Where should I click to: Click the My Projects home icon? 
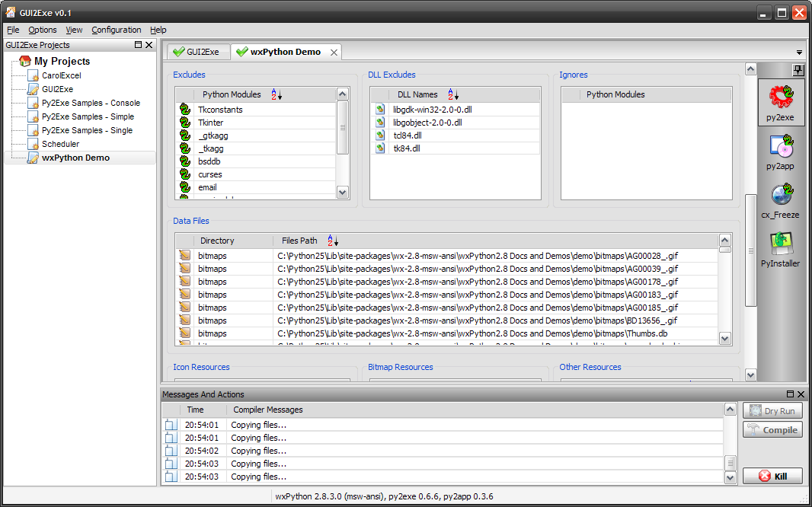tap(25, 61)
